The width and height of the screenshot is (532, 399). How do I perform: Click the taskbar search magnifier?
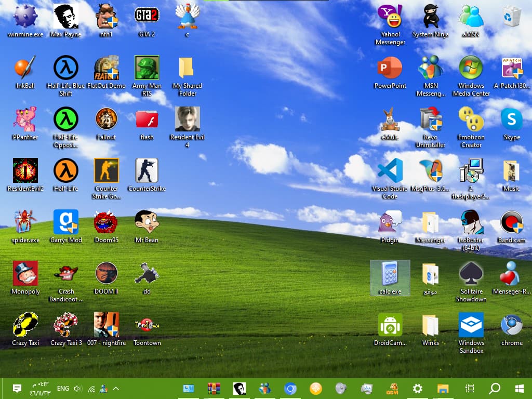[495, 389]
